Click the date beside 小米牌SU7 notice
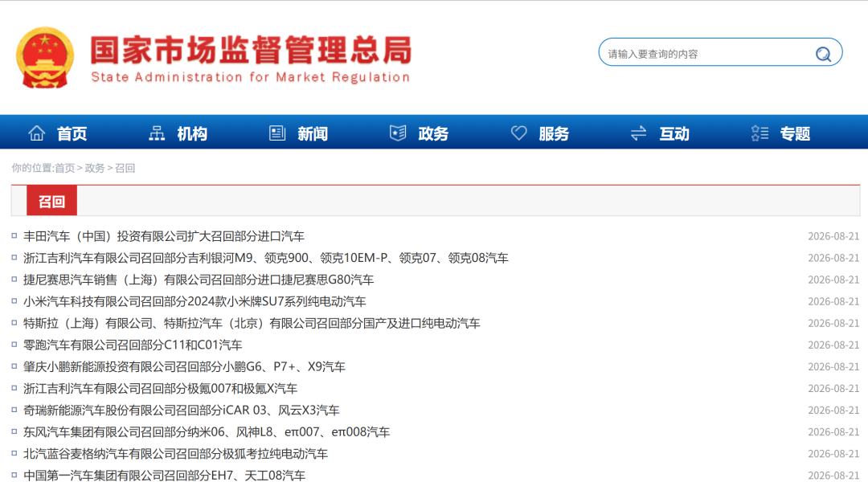The image size is (868, 482). tap(833, 301)
